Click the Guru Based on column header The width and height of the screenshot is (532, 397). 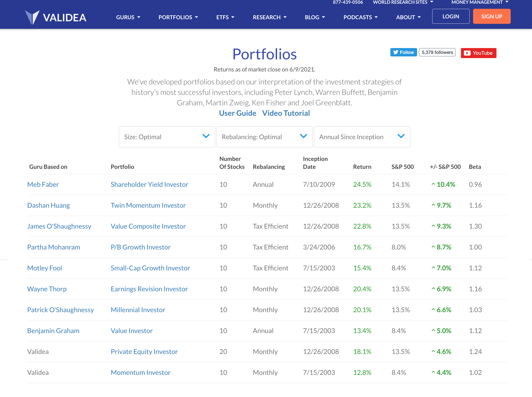point(48,167)
